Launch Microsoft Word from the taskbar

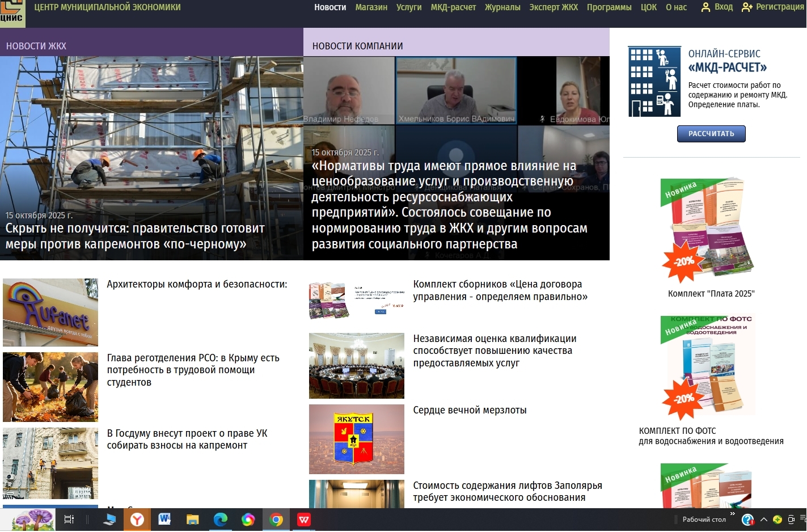164,520
